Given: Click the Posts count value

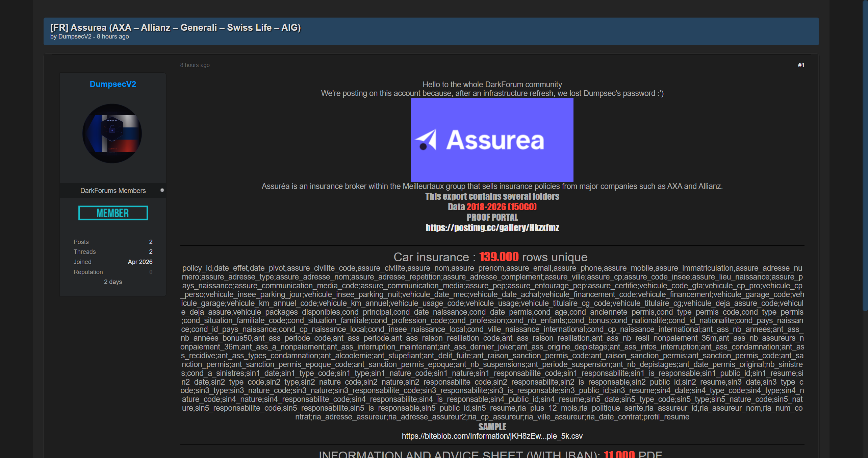Looking at the screenshot, I should coord(151,242).
